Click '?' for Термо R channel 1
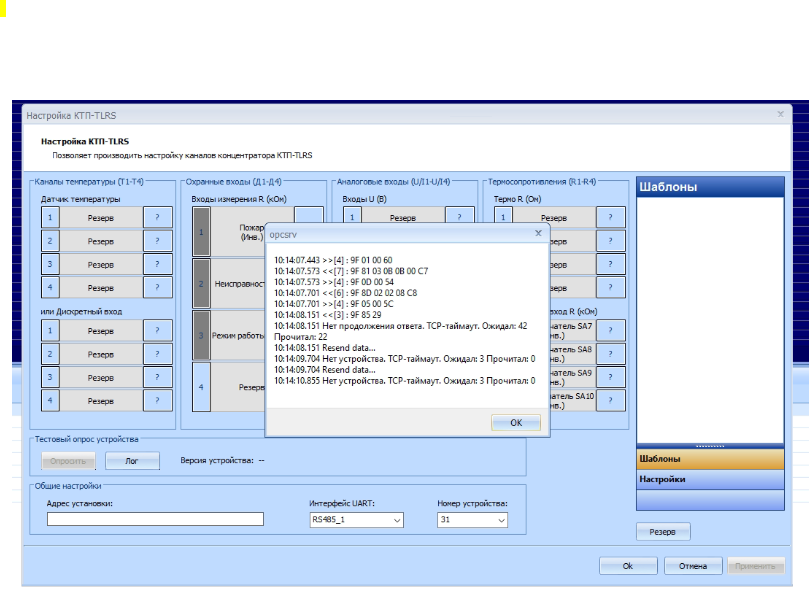 pyautogui.click(x=611, y=216)
